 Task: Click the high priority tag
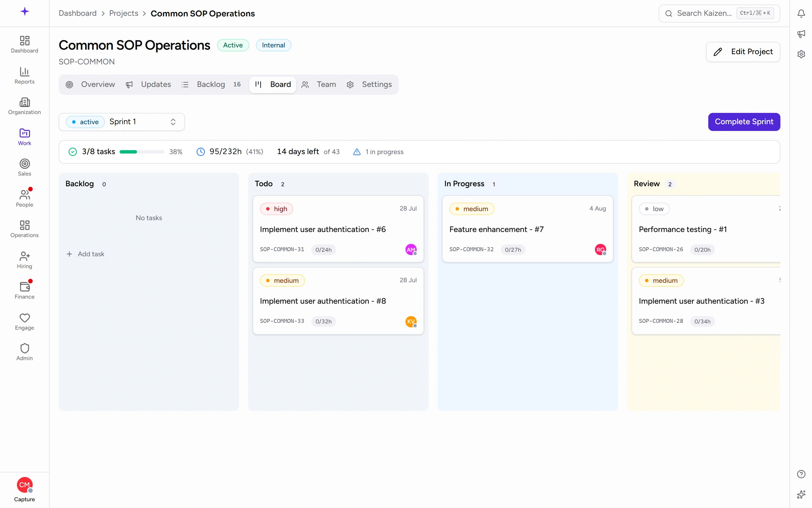277,209
